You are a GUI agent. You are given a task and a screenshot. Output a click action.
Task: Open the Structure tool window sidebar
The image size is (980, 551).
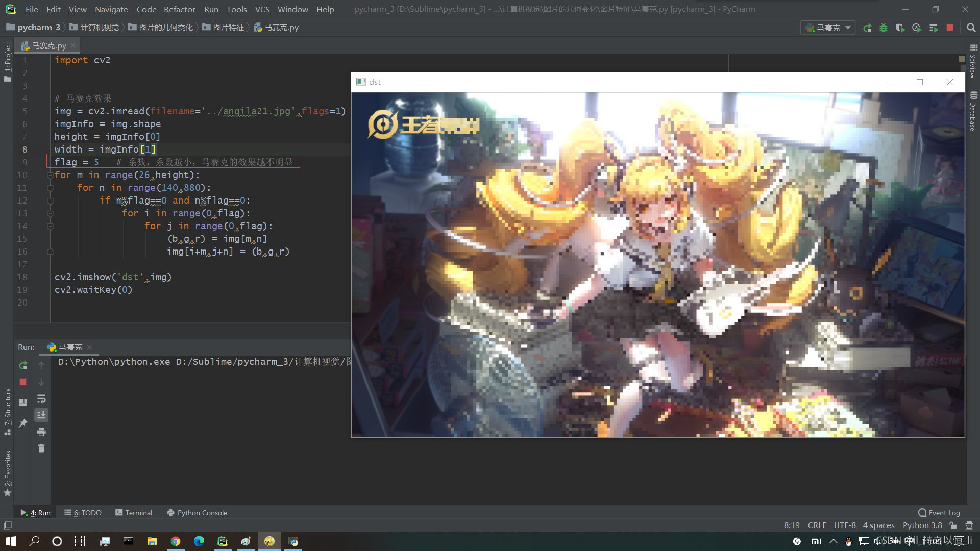[7, 411]
